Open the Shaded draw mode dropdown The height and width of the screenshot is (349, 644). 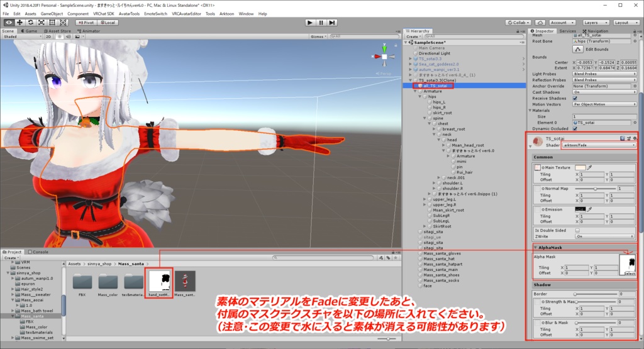click(x=22, y=36)
